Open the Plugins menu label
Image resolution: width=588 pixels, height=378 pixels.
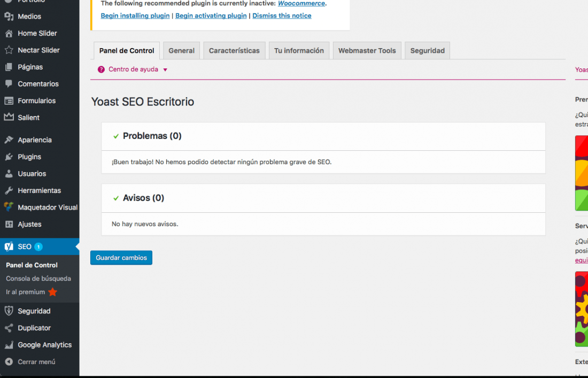[29, 157]
